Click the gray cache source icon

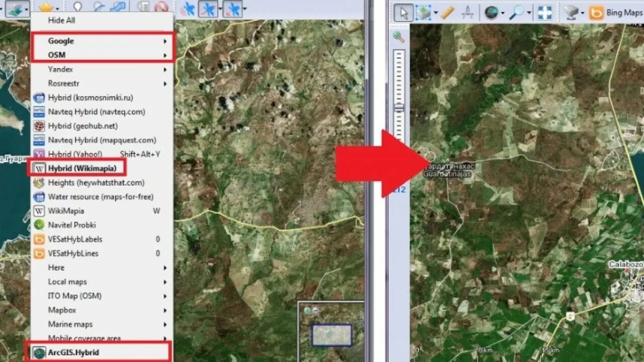click(x=571, y=13)
